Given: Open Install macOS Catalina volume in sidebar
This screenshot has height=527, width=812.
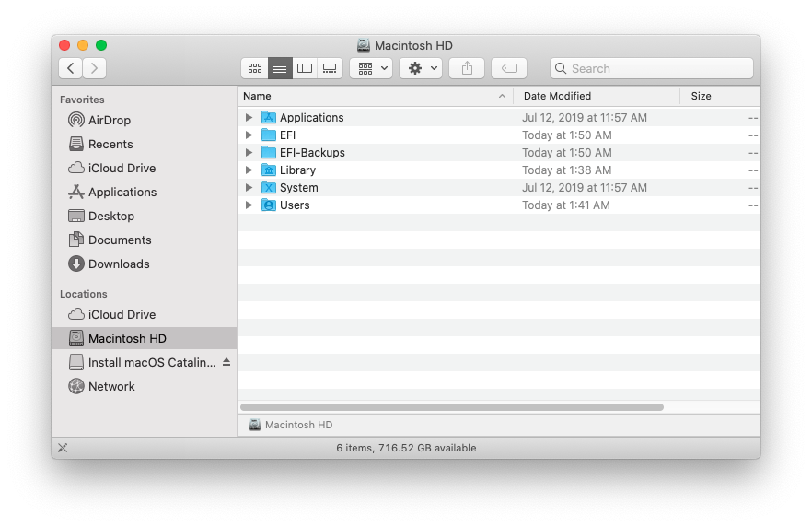Looking at the screenshot, I should pyautogui.click(x=144, y=362).
